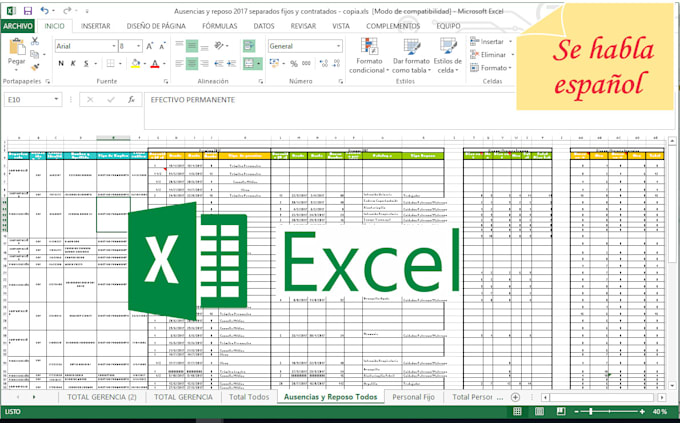
Task: Open Quick Access Toolbar customize arrow
Action: (87, 11)
